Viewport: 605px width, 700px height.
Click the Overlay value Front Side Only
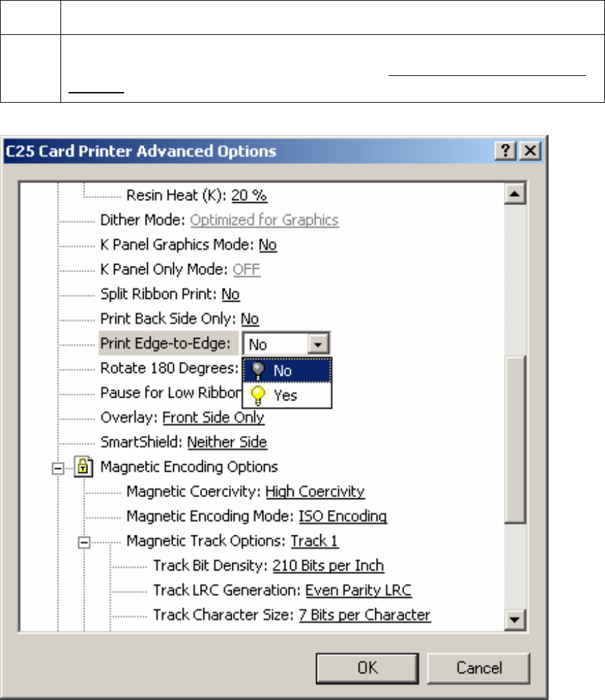(214, 417)
